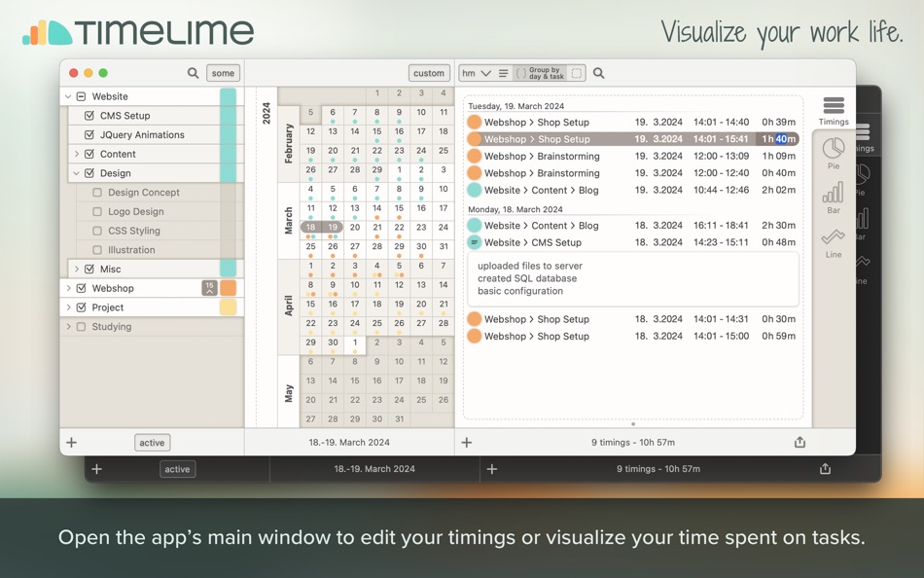Uncheck the Project checkbox
924x578 pixels.
pyautogui.click(x=82, y=307)
